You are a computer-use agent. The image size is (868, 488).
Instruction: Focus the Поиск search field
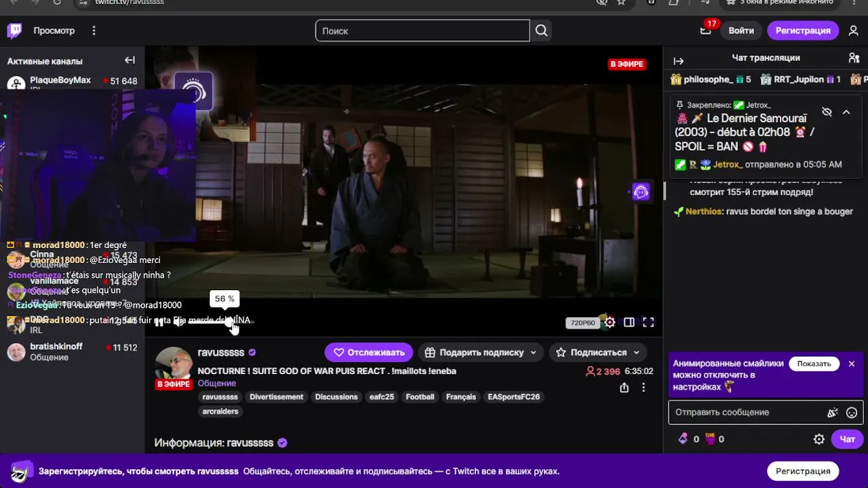422,30
